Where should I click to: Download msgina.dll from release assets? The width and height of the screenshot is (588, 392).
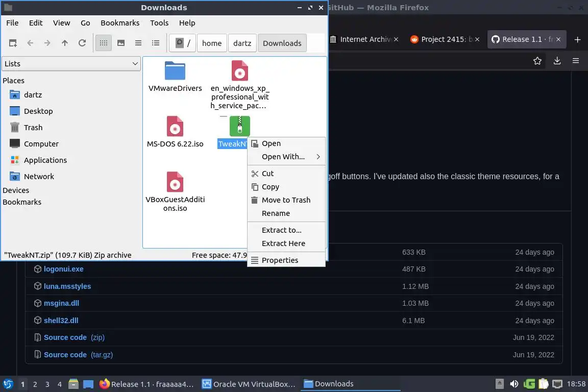click(x=61, y=303)
